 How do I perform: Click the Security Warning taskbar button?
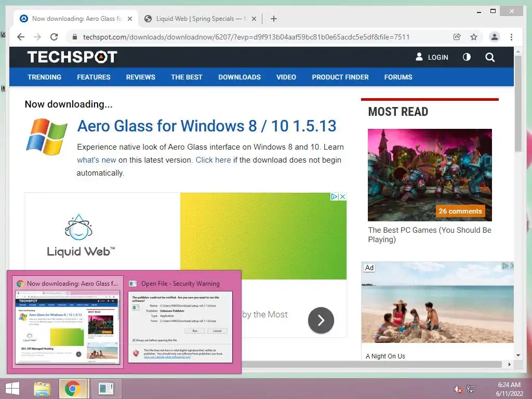tap(106, 389)
